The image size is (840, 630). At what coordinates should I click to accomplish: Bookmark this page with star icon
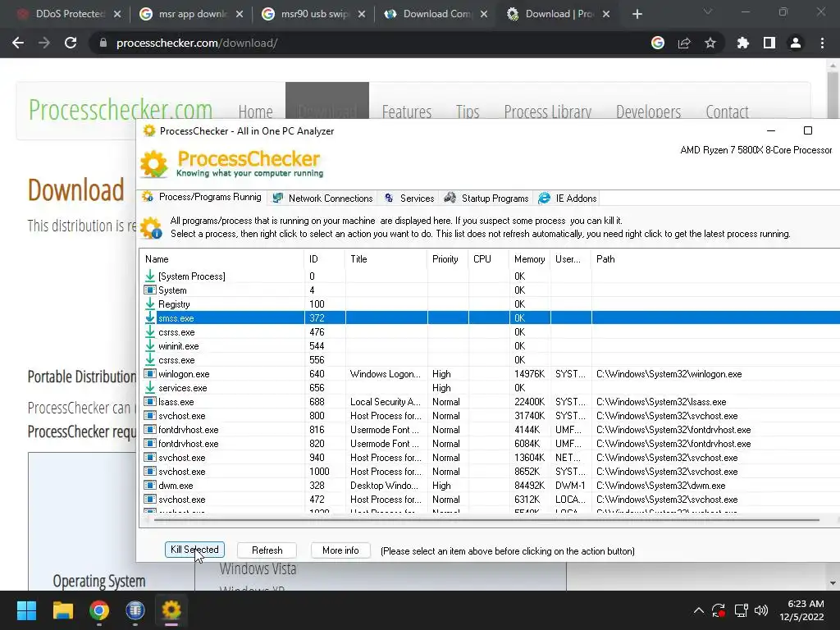click(x=710, y=43)
